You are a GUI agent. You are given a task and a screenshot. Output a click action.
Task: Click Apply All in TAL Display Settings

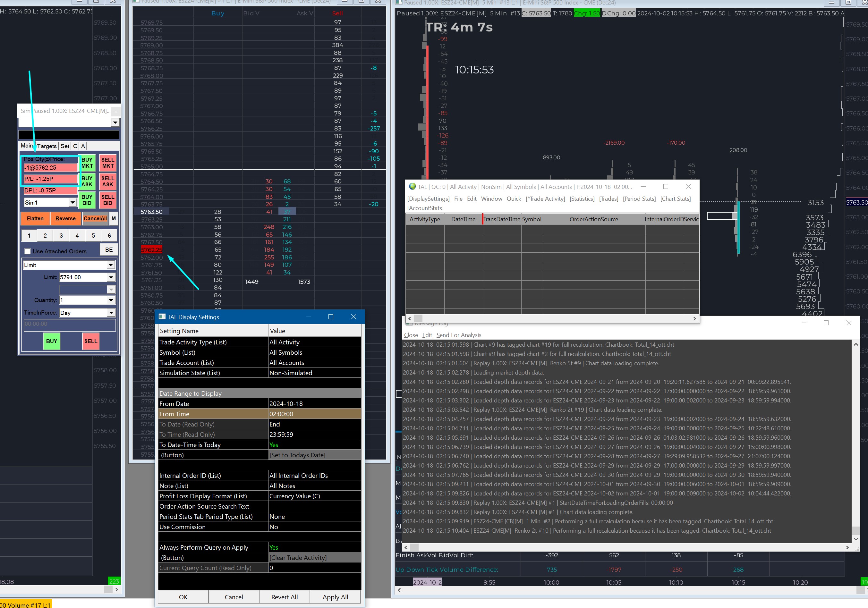click(x=335, y=597)
